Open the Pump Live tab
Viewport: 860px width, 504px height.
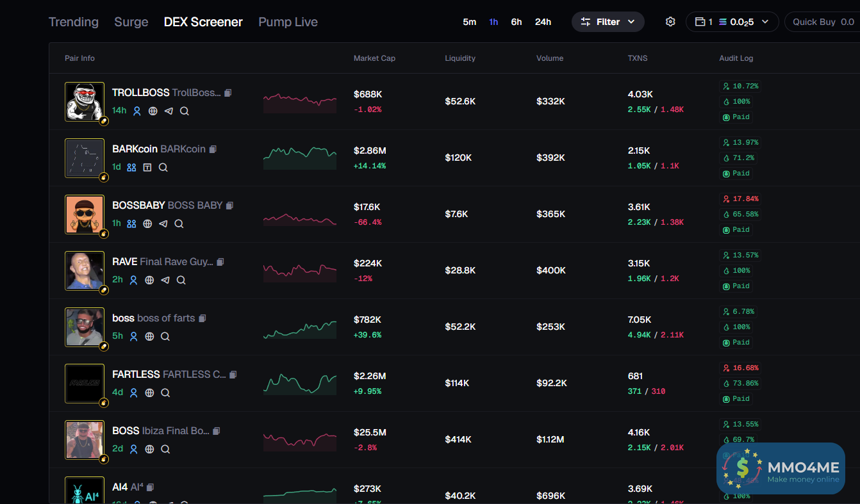tap(288, 22)
